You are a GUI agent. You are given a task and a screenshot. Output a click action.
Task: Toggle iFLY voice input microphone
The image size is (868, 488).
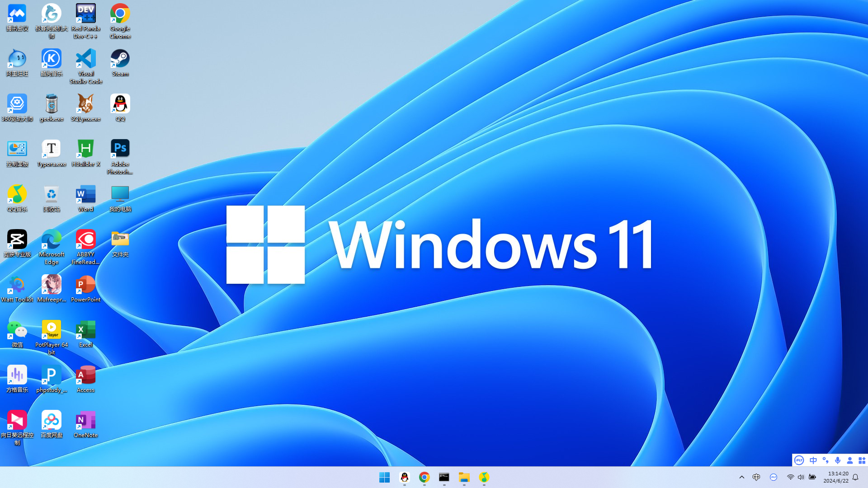tap(838, 460)
